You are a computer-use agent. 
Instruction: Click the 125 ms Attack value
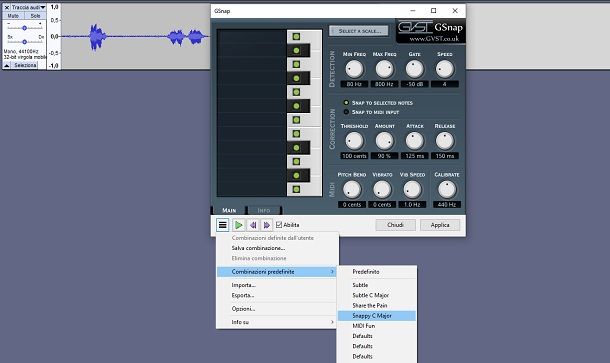(414, 156)
